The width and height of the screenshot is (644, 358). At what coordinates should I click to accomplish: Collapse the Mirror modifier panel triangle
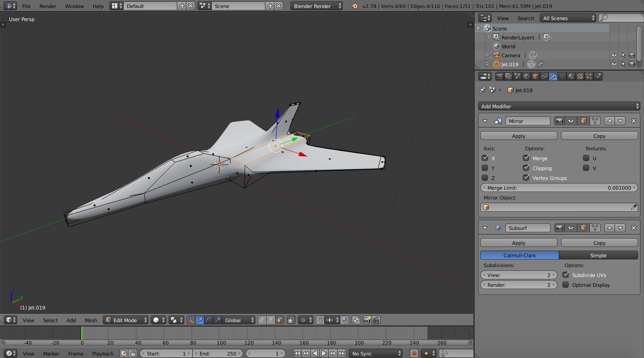[485, 121]
